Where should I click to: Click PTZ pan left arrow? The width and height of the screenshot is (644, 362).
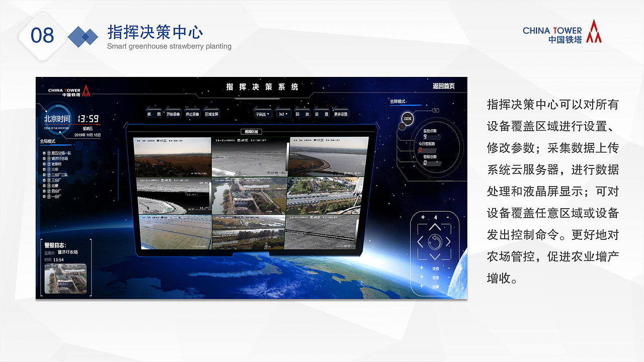pos(420,242)
